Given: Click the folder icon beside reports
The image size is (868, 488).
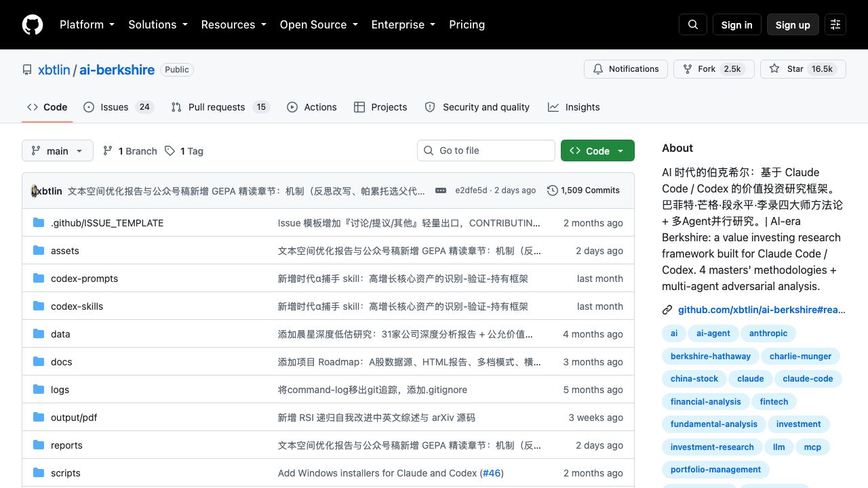Looking at the screenshot, I should 39,445.
